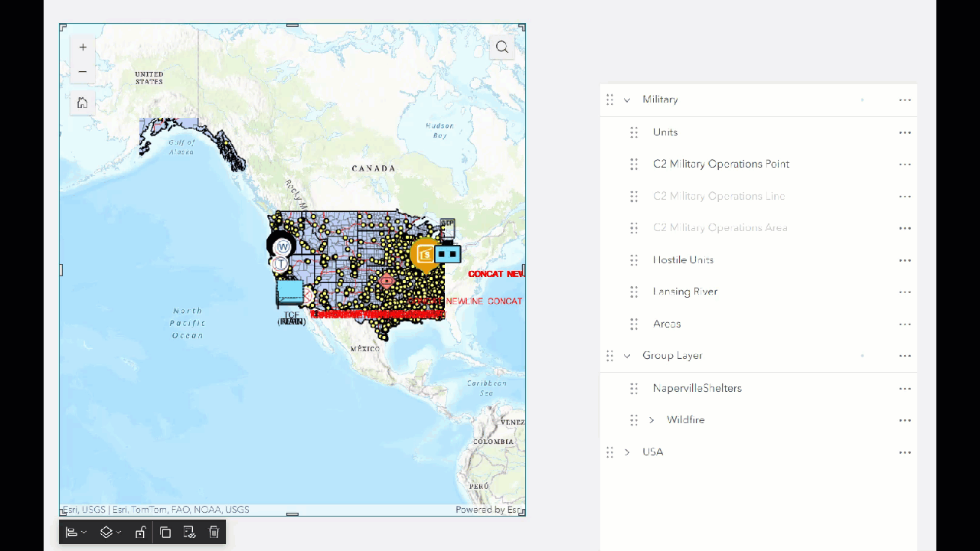The width and height of the screenshot is (980, 551).
Task: Expand the USA layer
Action: [626, 452]
